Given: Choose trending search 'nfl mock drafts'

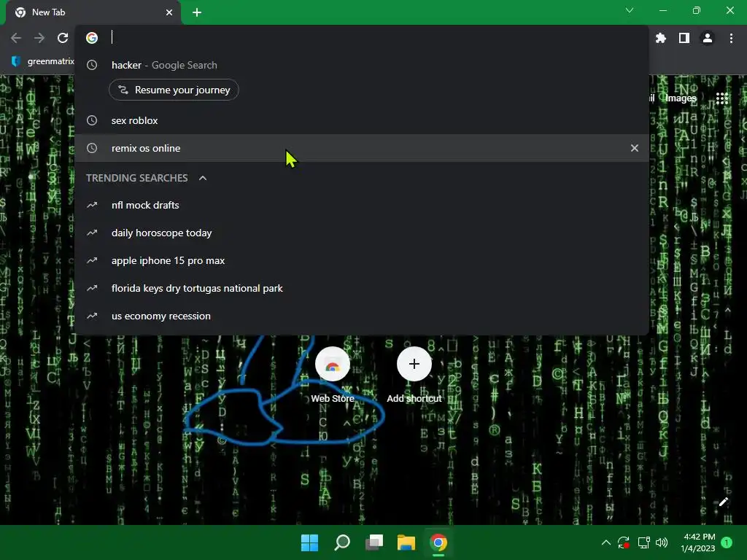Looking at the screenshot, I should click(x=362, y=205).
